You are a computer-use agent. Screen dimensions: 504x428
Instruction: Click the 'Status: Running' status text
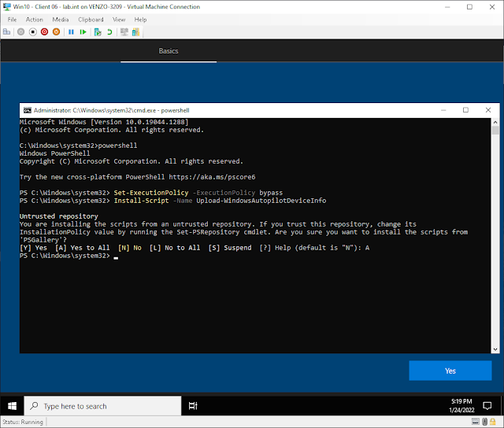23,422
